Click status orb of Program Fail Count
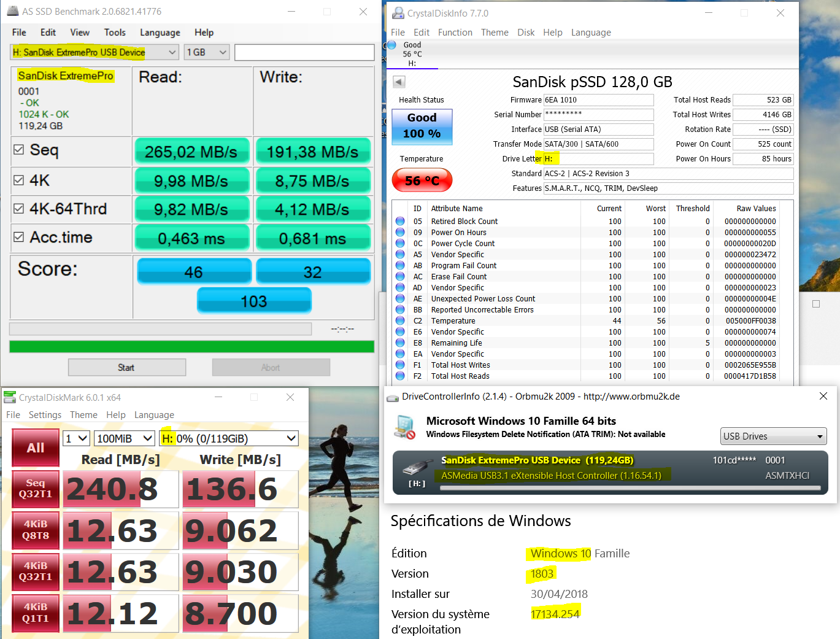The width and height of the screenshot is (840, 639). tap(400, 265)
